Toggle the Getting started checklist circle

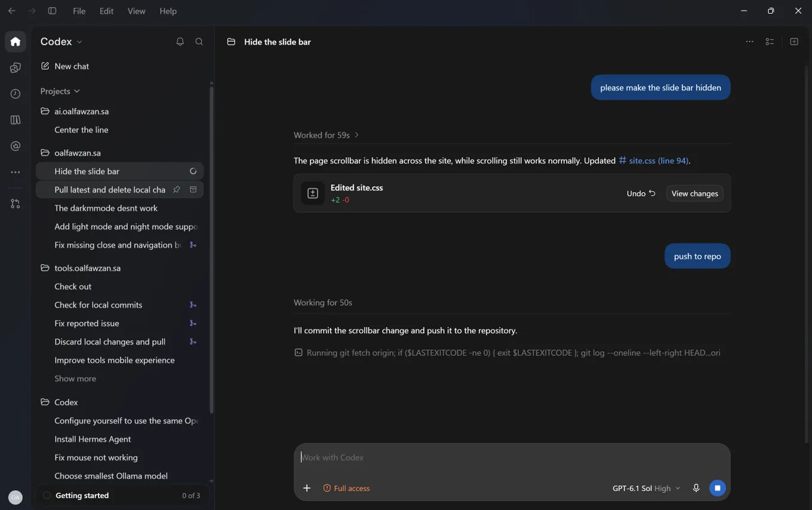(x=47, y=495)
